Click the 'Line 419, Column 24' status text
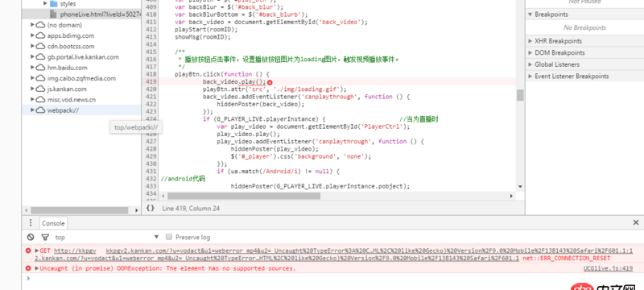Screen dimensions: 644x290 coord(191,209)
